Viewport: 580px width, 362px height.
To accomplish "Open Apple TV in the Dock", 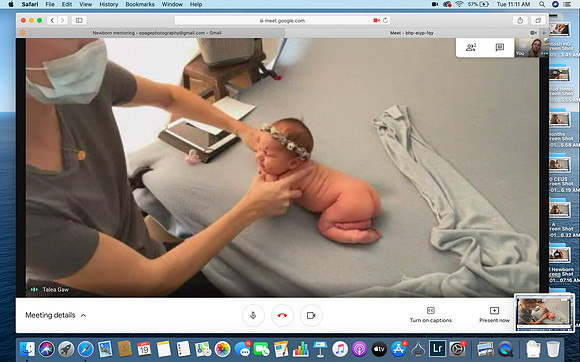I will [379, 349].
